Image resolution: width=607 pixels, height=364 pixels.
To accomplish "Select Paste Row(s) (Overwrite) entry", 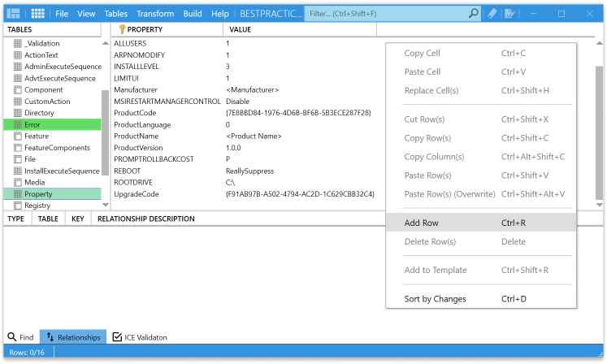I will [481, 194].
